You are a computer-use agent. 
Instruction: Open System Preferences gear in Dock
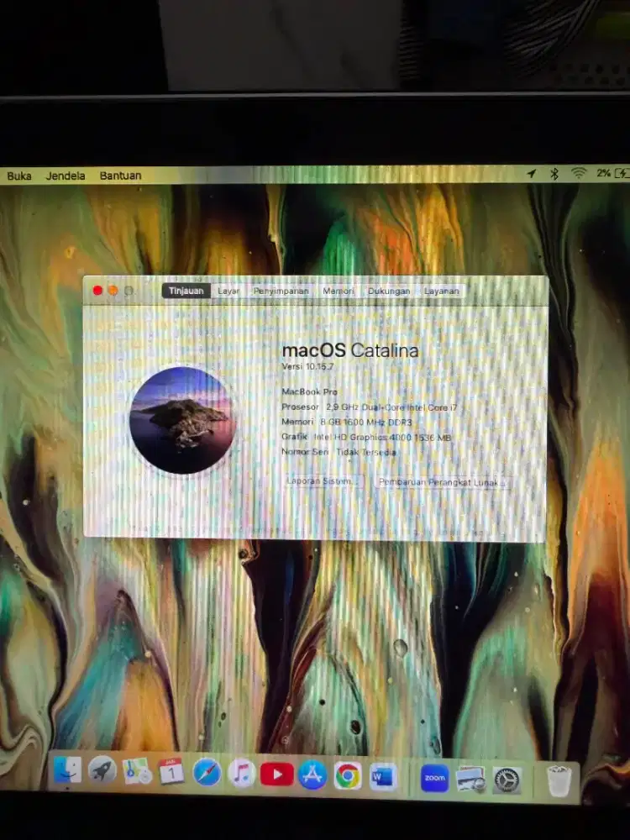507,780
